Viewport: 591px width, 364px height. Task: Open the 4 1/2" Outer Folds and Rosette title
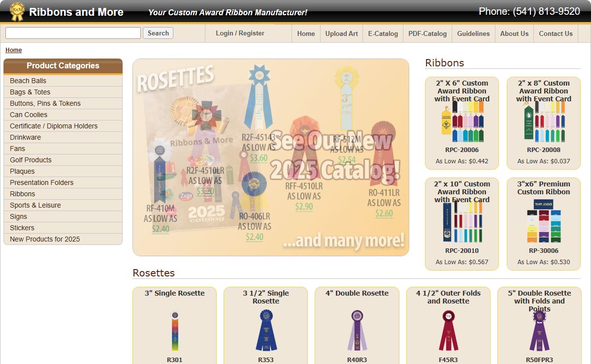tap(448, 297)
